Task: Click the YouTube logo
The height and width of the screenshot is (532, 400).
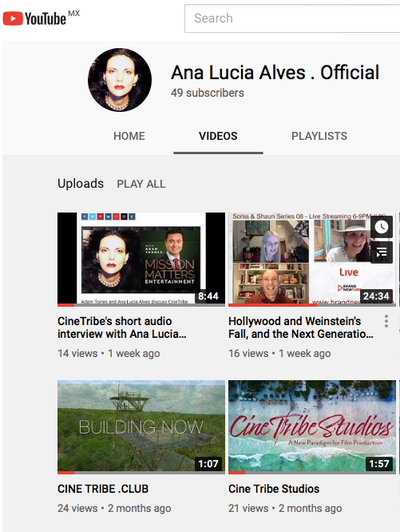Action: pos(35,18)
